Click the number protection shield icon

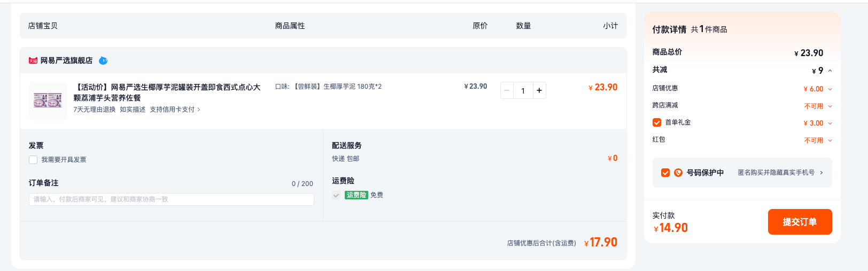point(678,173)
